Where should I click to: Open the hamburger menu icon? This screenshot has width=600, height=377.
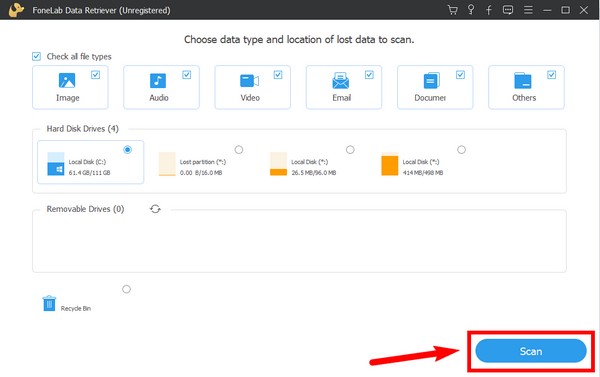tap(528, 10)
